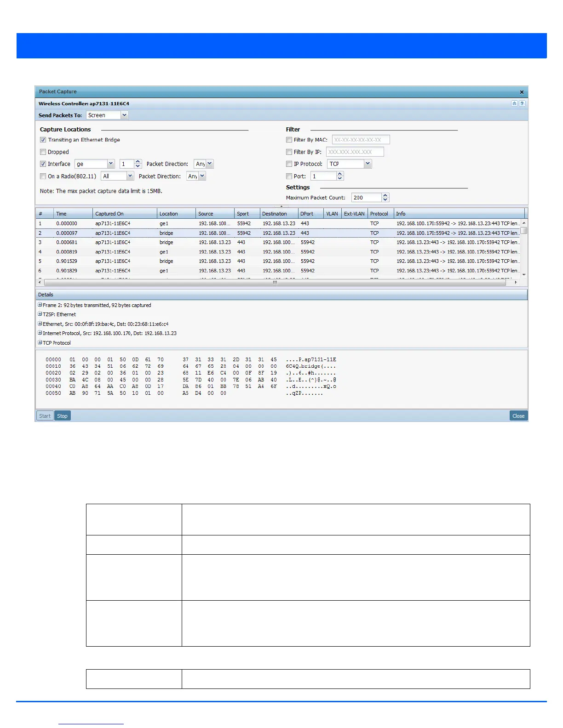Viewport: 563px width, 728px height.
Task: Click the Close button
Action: click(x=518, y=416)
